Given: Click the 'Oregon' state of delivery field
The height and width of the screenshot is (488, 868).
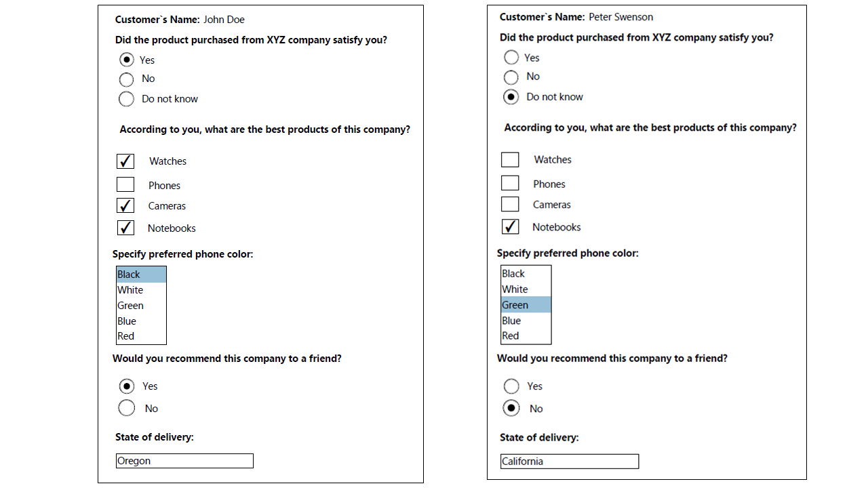Looking at the screenshot, I should point(184,461).
